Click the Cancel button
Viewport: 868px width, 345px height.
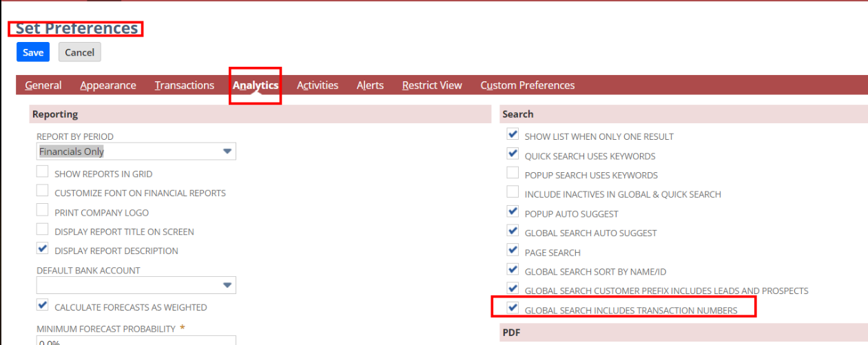point(79,52)
